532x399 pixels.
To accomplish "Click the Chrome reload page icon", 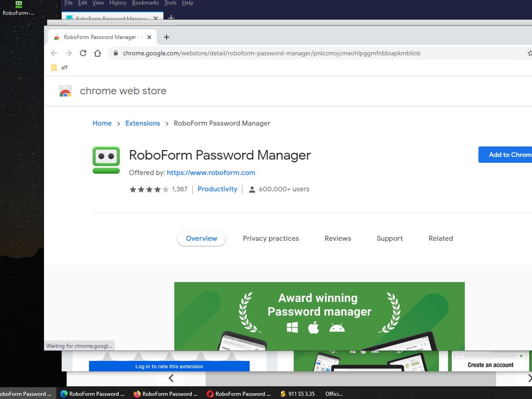I will tap(83, 53).
